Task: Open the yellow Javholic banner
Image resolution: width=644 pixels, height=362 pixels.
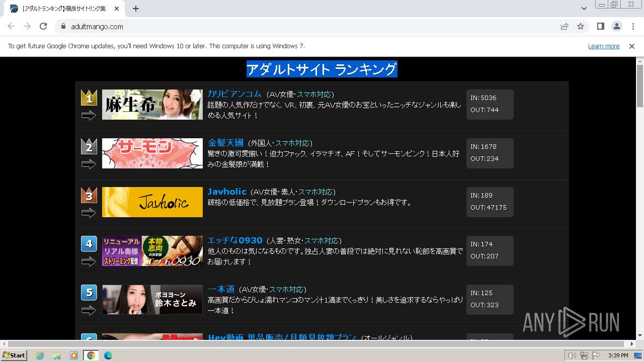Action: pyautogui.click(x=152, y=202)
